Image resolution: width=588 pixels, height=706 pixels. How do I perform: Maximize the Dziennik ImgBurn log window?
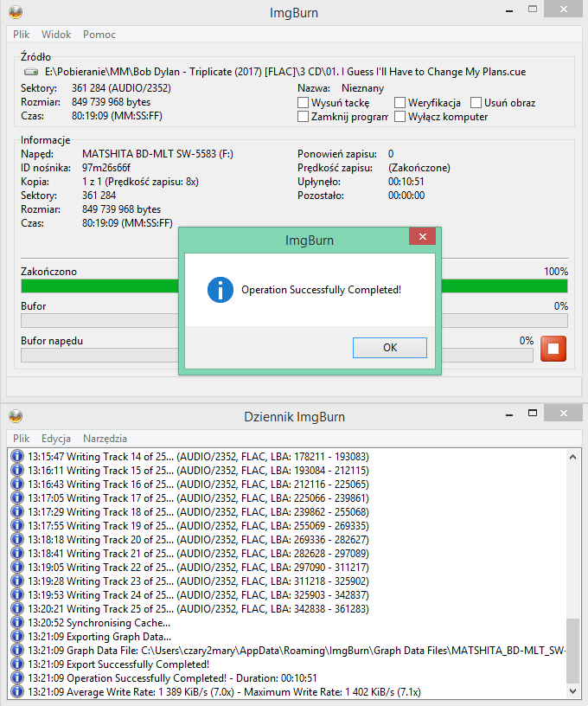[533, 414]
